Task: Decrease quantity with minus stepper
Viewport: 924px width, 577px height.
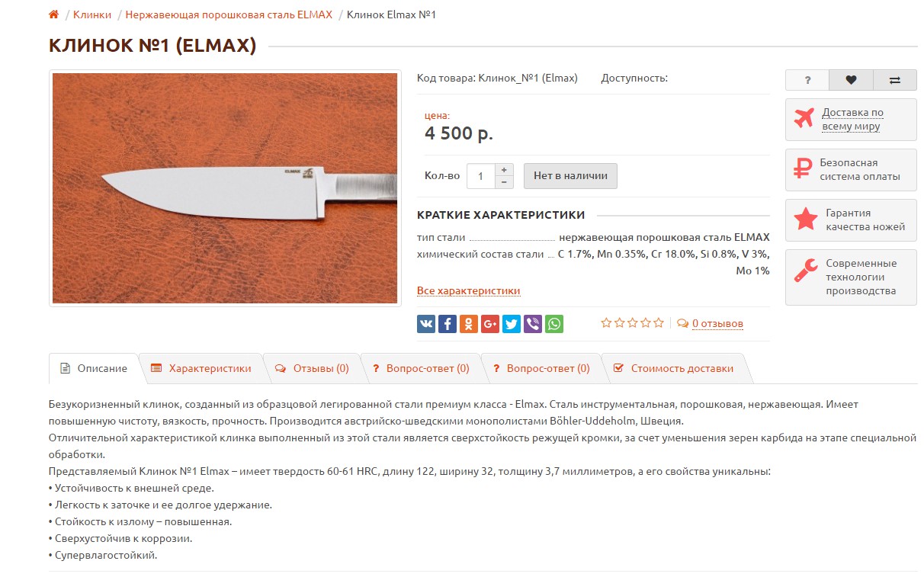Action: pos(504,182)
